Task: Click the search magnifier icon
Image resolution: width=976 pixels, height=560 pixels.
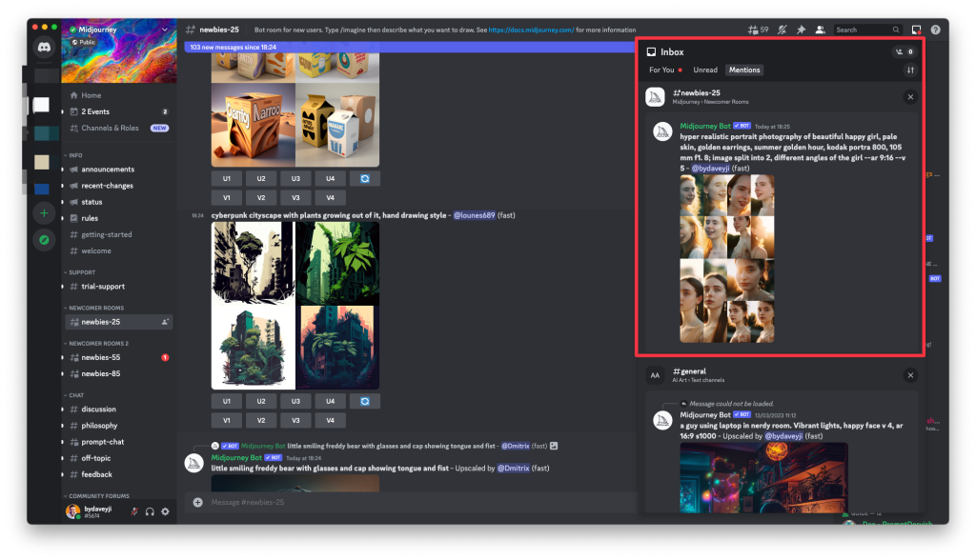Action: point(896,30)
